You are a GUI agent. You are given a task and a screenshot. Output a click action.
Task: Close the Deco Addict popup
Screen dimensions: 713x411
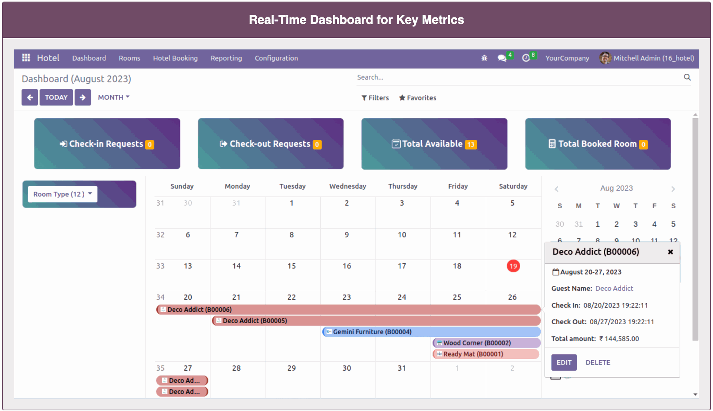tap(670, 252)
